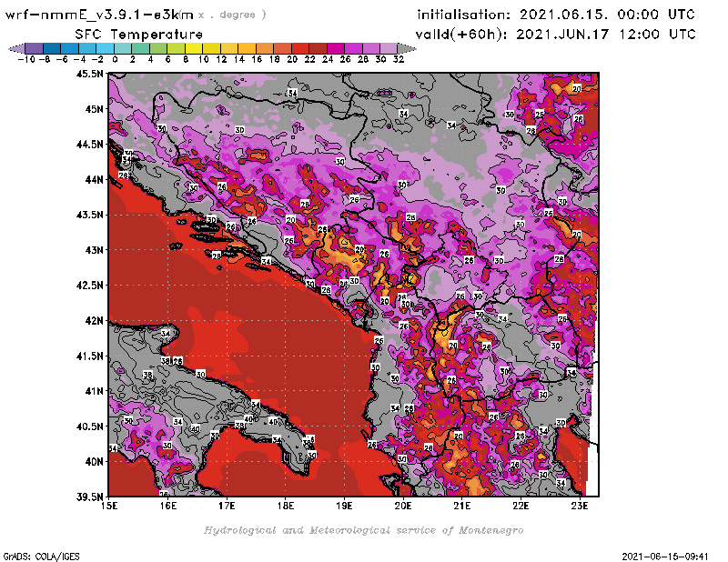Select the 'GrADS: COLA/IGES' footer text
The width and height of the screenshot is (728, 562).
coord(41,557)
